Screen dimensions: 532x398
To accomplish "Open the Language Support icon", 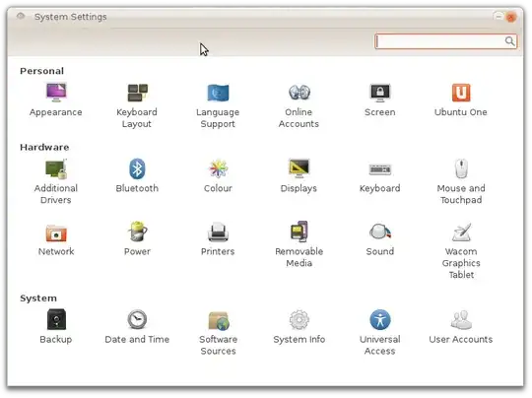I will pyautogui.click(x=218, y=93).
